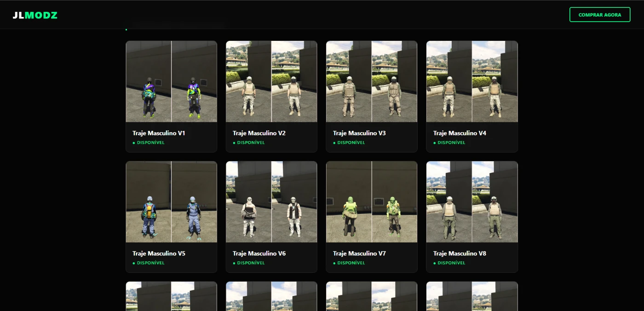Click the Traje Masculino V2 title
Screen dimensions: 644x311
click(259, 133)
